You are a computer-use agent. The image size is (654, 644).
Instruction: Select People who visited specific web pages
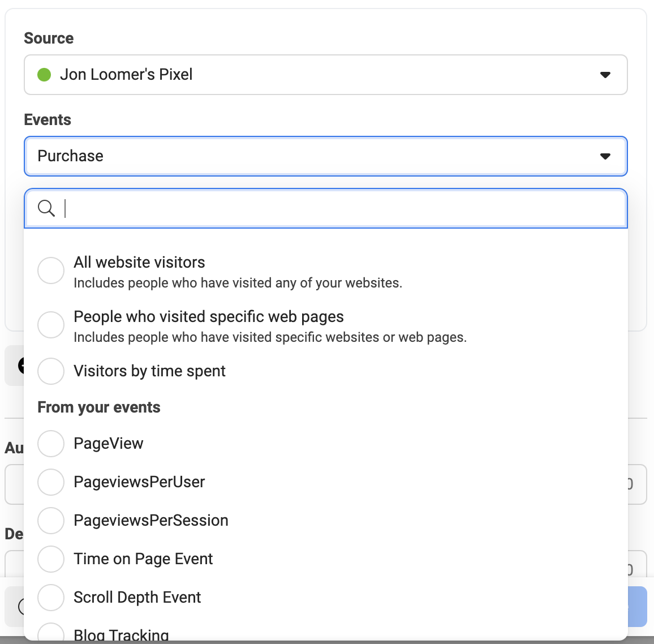pos(51,324)
